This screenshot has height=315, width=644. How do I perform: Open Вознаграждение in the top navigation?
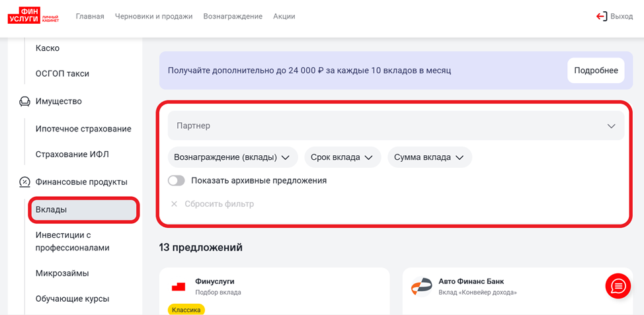[x=233, y=17]
